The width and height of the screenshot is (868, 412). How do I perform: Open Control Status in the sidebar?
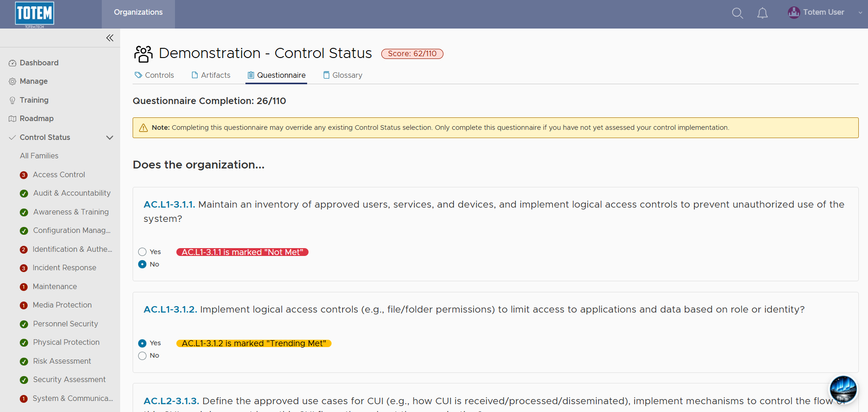point(45,137)
